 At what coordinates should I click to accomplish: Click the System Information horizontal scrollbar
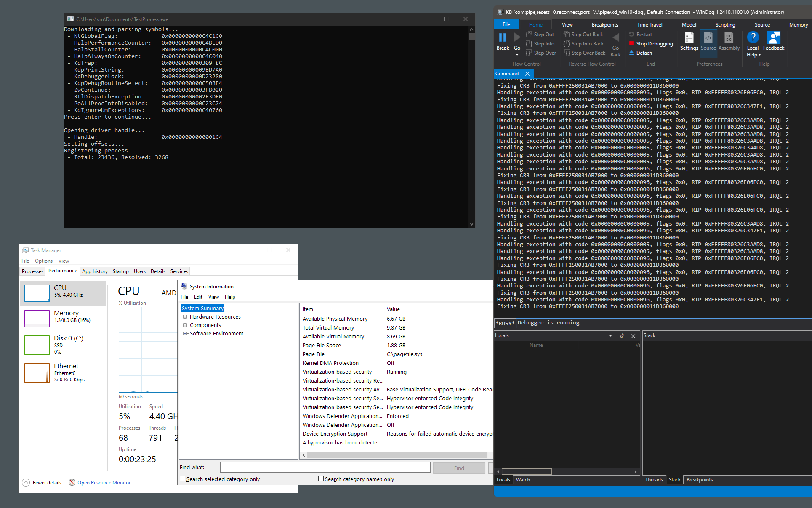click(397, 455)
